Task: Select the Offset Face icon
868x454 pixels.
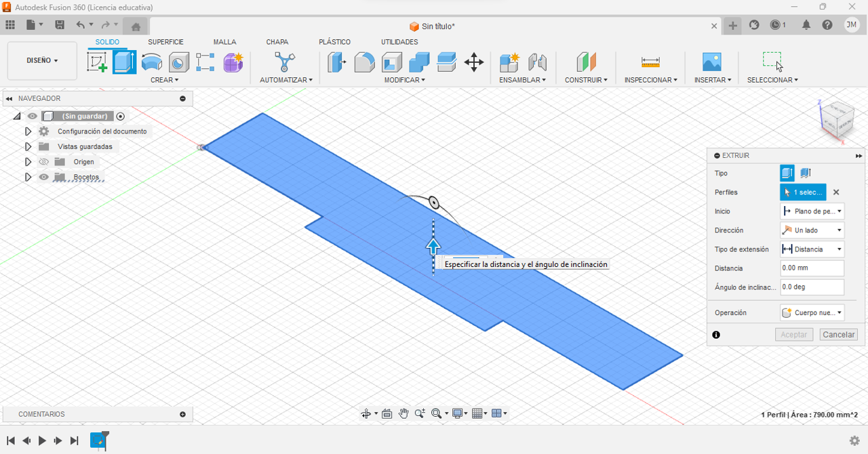Action: point(446,62)
